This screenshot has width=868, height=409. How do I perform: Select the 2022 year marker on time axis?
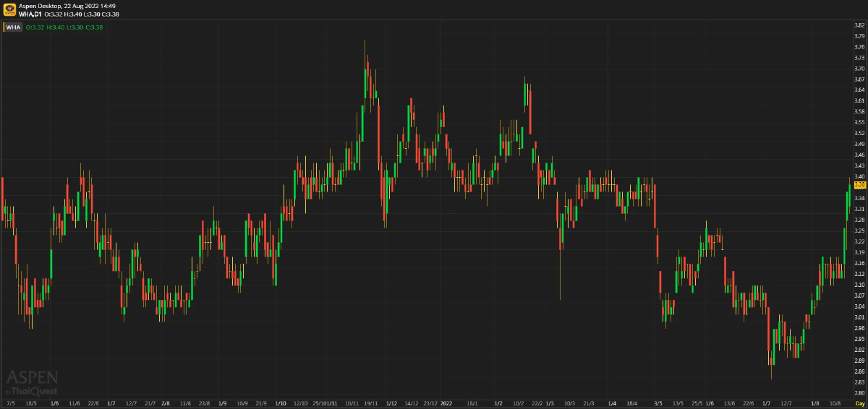pos(446,402)
